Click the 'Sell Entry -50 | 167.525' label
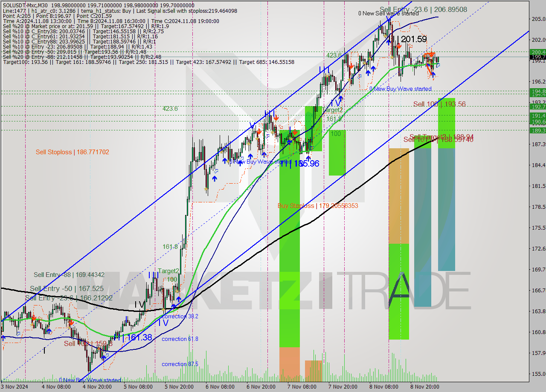Screen dimensions: 546x392 click(67, 288)
